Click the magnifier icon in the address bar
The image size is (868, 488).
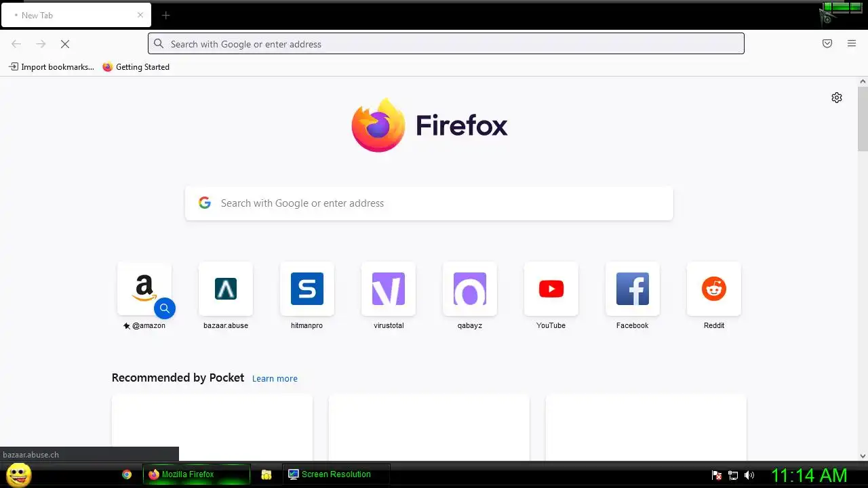click(x=159, y=44)
